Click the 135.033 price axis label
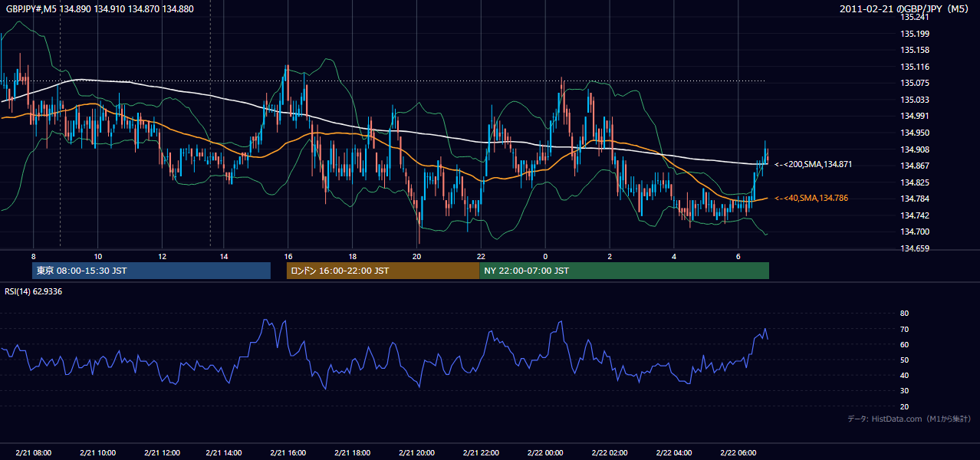 click(915, 100)
